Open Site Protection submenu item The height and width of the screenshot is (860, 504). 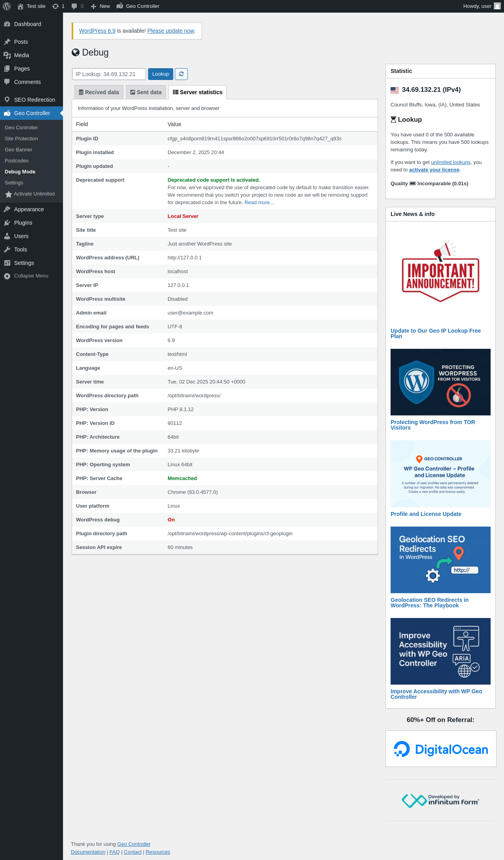coord(21,139)
